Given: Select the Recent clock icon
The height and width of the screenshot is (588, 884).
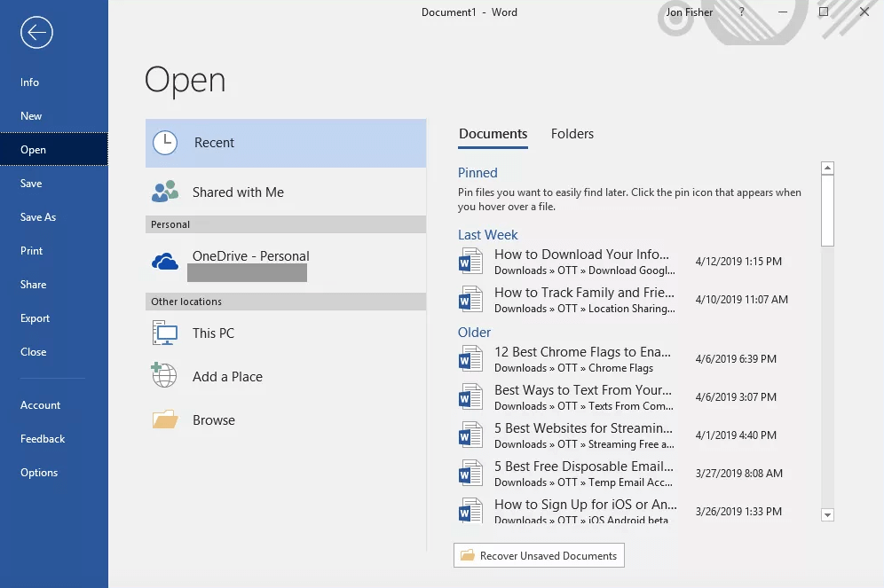Looking at the screenshot, I should pos(165,143).
